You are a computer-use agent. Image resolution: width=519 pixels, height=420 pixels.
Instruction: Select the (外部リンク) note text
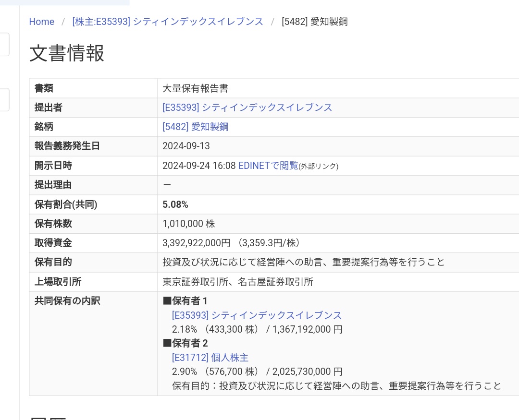(x=319, y=167)
